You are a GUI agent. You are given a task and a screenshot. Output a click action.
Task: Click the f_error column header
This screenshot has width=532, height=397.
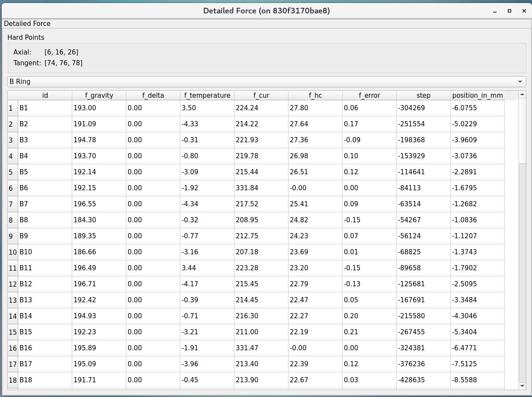click(x=369, y=96)
